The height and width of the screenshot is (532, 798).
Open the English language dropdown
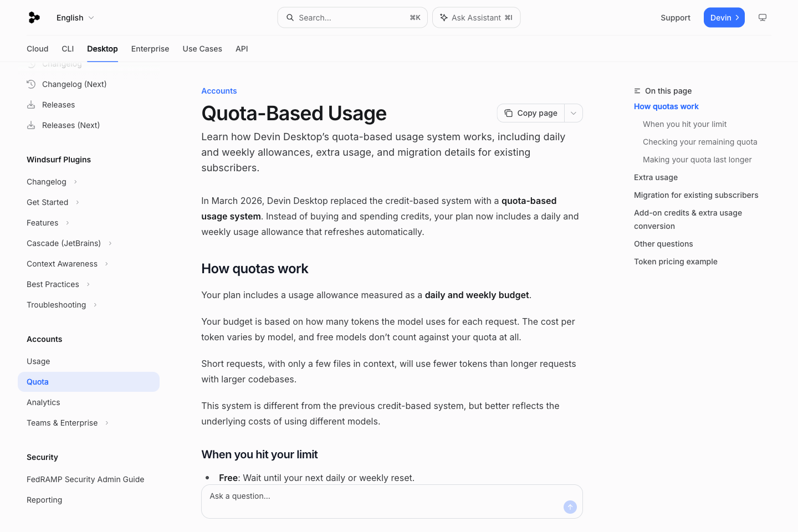tap(75, 18)
